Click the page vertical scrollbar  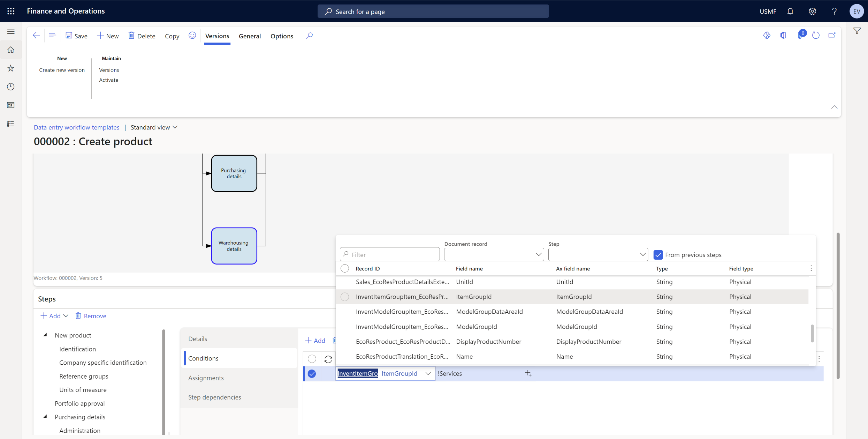(838, 305)
